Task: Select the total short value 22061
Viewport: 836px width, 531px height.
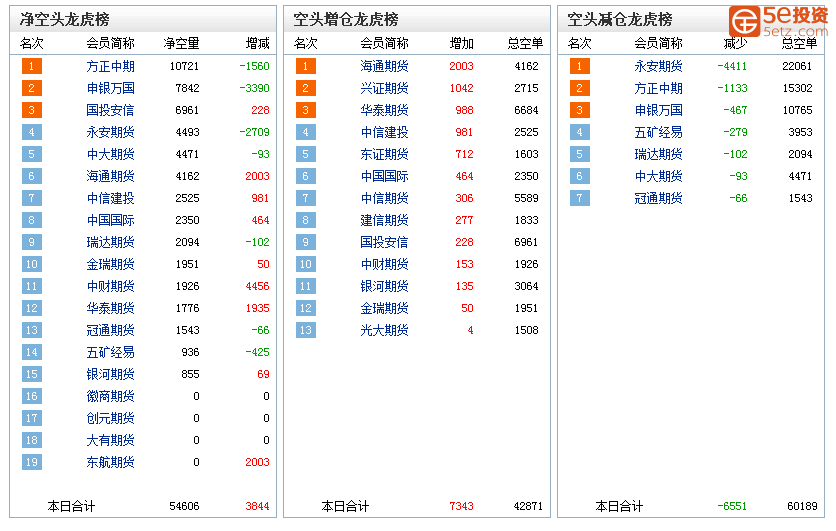Action: [798, 66]
